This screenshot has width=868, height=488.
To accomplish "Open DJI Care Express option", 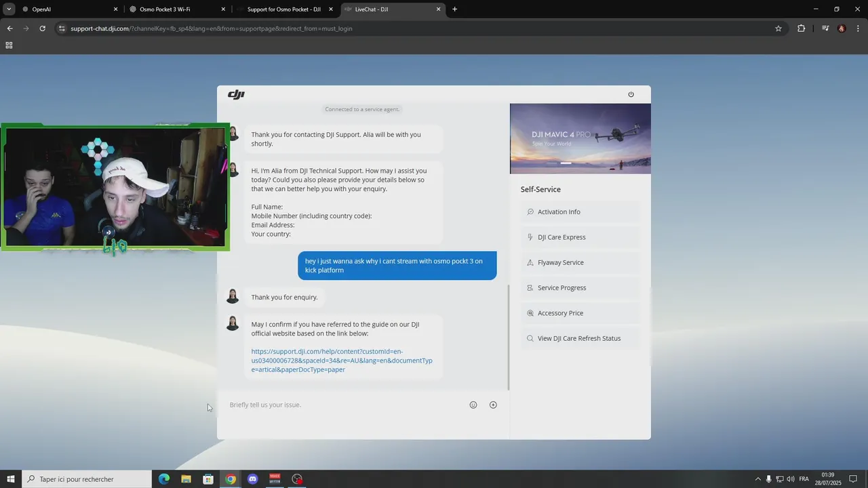I will tap(580, 237).
